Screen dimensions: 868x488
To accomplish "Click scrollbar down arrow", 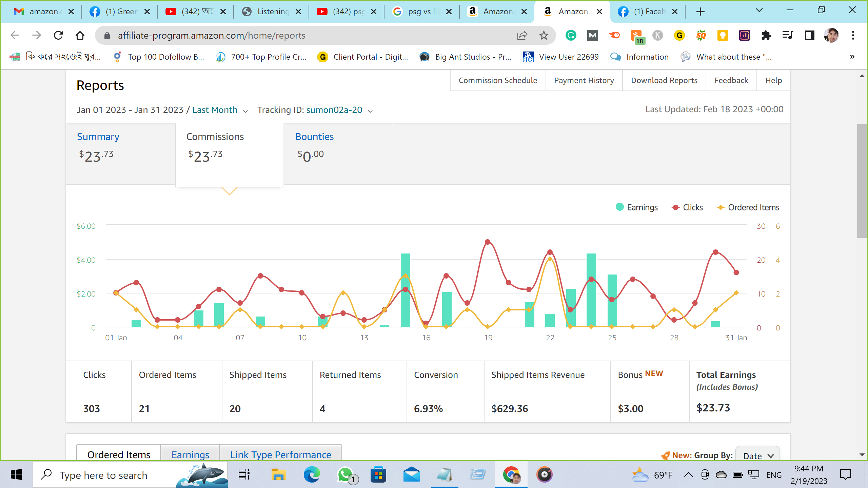I will [862, 455].
